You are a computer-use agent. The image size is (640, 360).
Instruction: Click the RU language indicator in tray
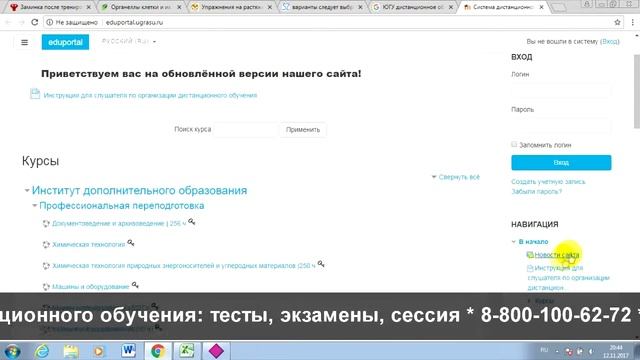[x=544, y=350]
